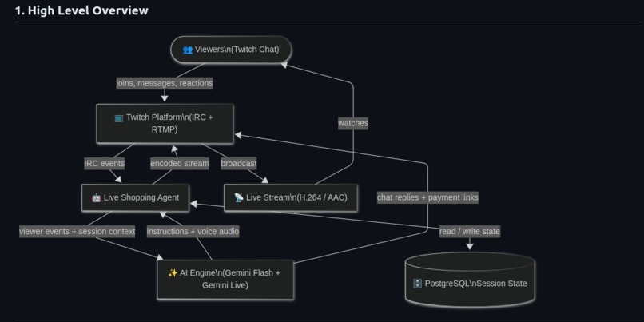Select the Live Stream (H.264 / AAC) node

[x=290, y=197]
